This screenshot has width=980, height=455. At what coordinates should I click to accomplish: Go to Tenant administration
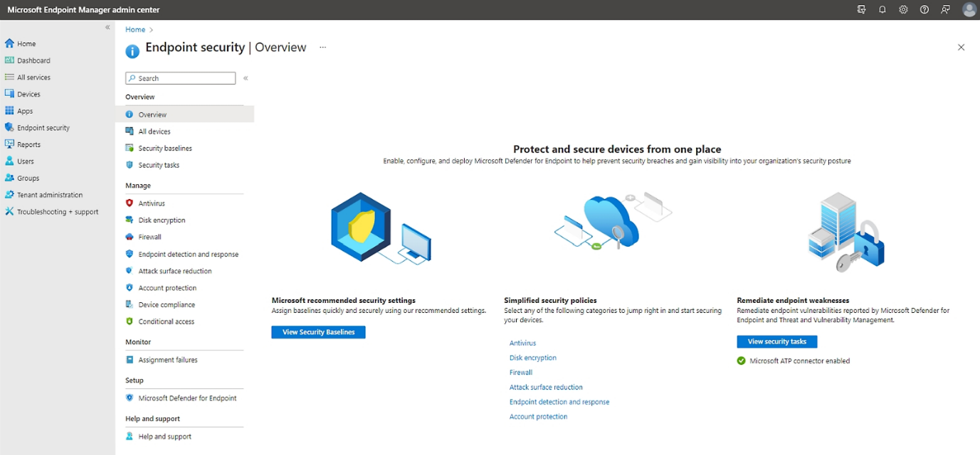coord(50,195)
